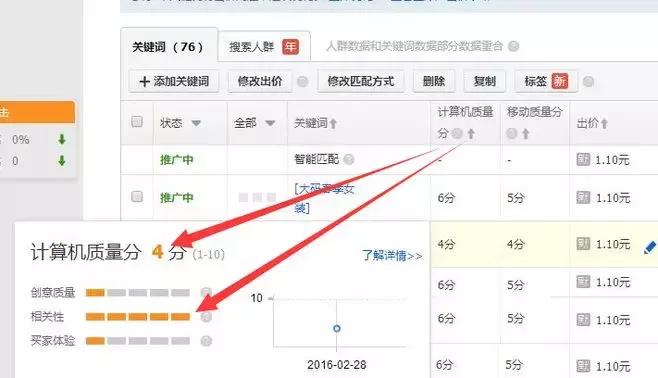Click the 买家体验 score bar
The height and width of the screenshot is (378, 658).
138,341
